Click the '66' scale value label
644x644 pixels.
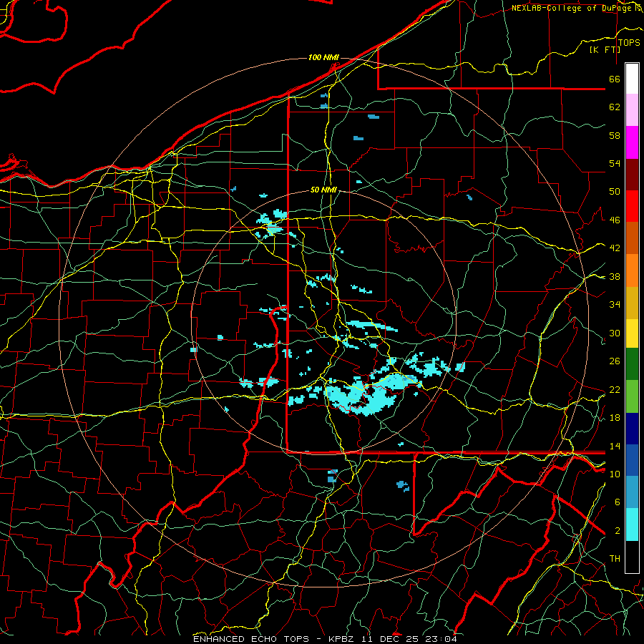(615, 79)
